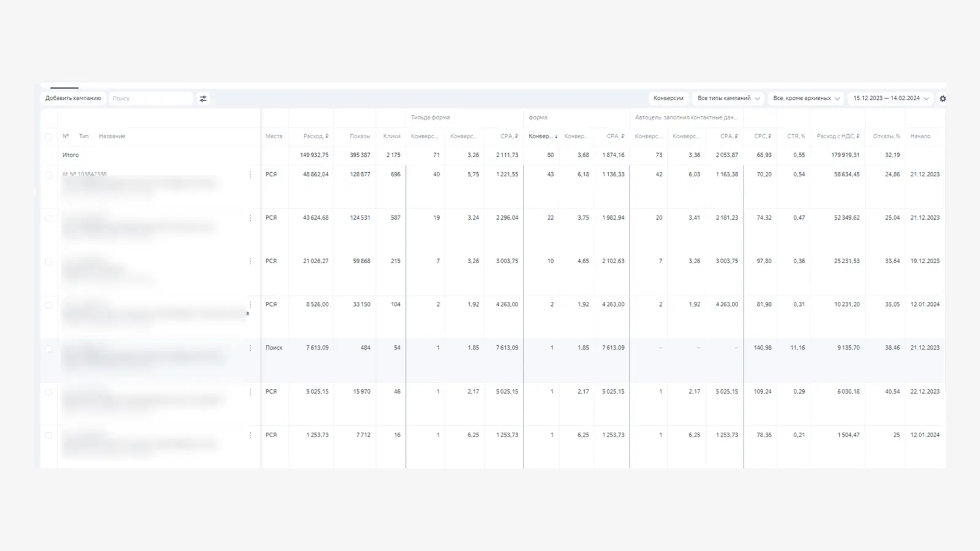Open three-dot menu for campaign spending 5 025,15
Image resolution: width=980 pixels, height=551 pixels.
tap(250, 392)
